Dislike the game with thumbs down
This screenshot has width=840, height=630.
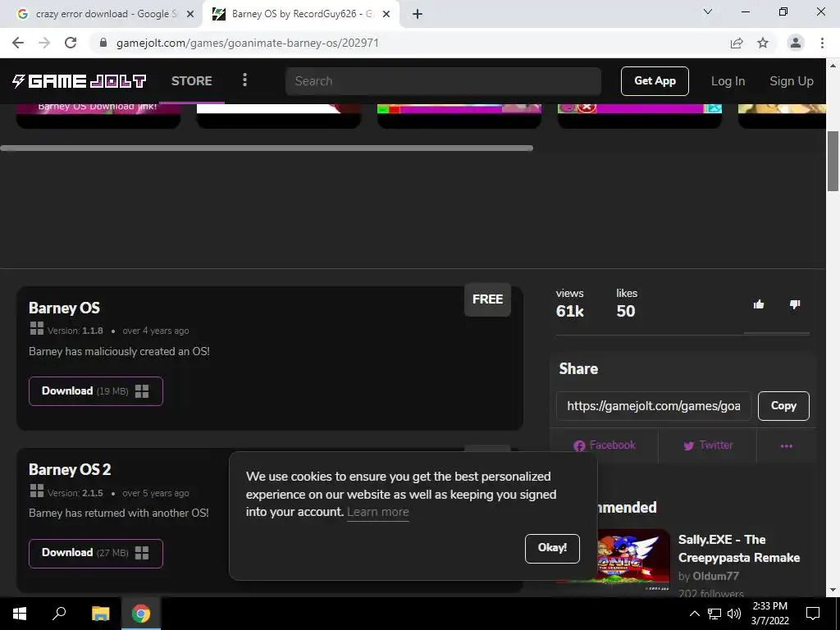tap(794, 305)
